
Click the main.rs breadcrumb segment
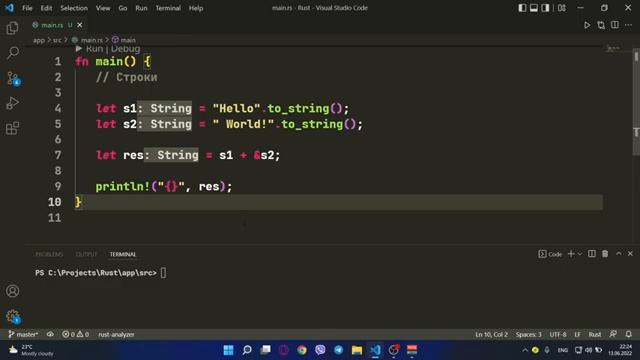click(87, 40)
